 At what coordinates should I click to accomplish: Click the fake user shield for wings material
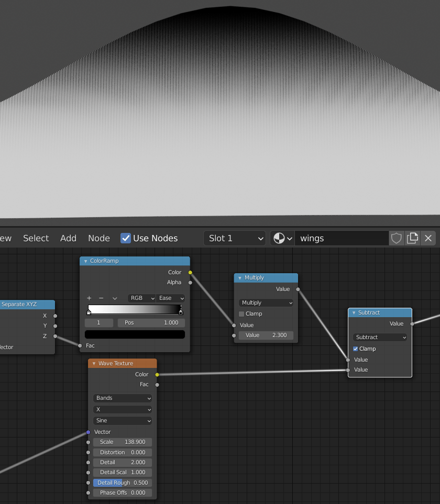397,238
